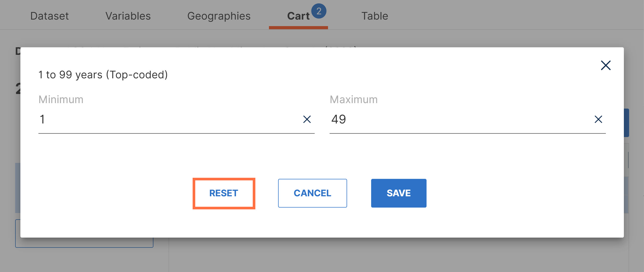
Task: Click the outlined button below the dialog's left corner
Action: click(84, 243)
